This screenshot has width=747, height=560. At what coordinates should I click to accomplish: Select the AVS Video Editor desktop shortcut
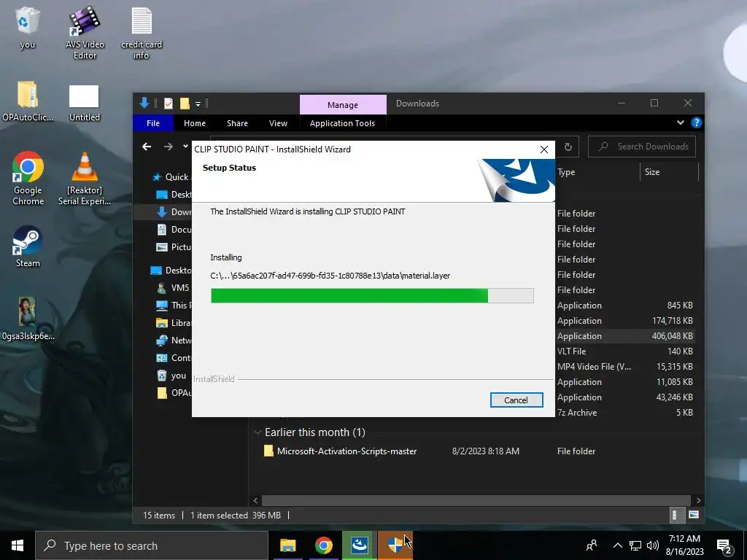point(85,32)
